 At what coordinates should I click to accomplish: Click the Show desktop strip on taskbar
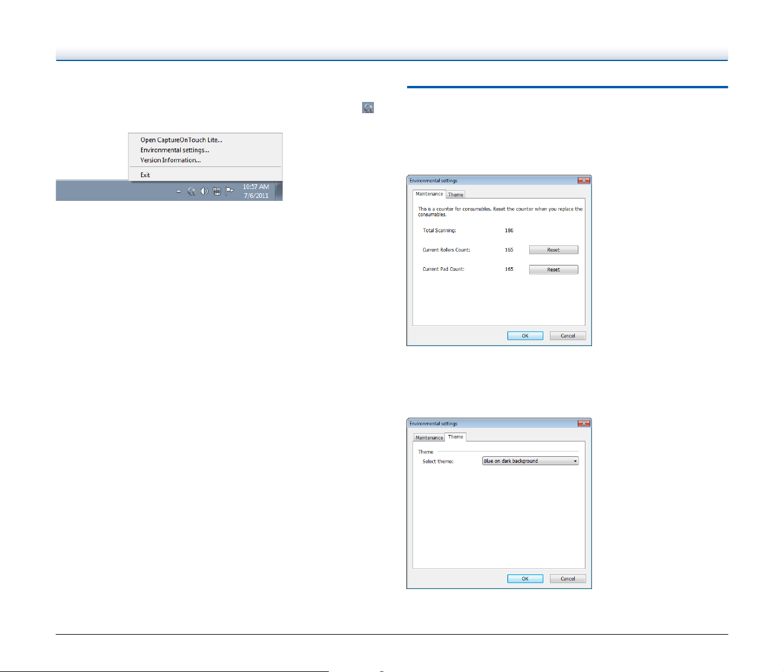click(279, 191)
